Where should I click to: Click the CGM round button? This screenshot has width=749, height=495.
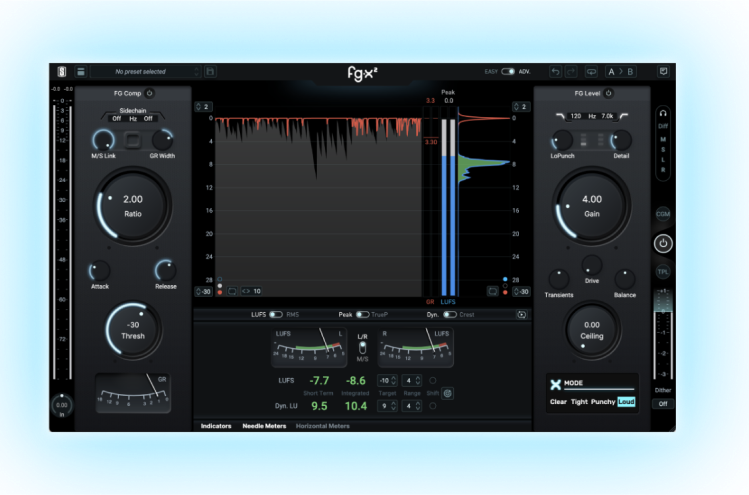click(663, 214)
